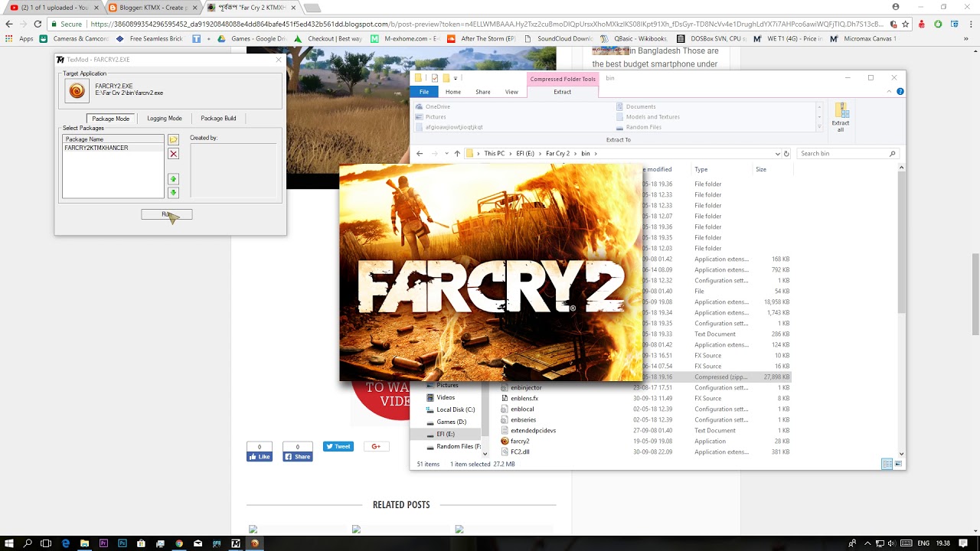Sort files by the Type column header
Screen dimensions: 980x551
(x=722, y=169)
